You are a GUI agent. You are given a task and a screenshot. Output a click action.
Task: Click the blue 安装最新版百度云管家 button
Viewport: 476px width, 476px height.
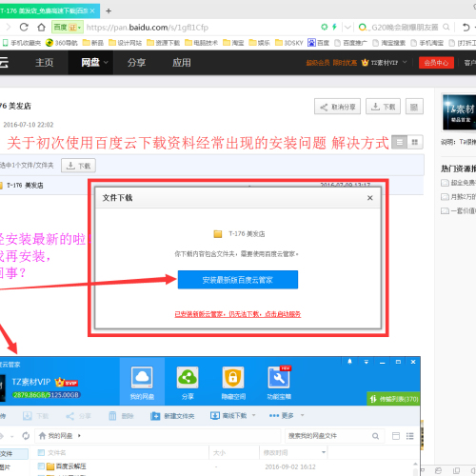(238, 280)
